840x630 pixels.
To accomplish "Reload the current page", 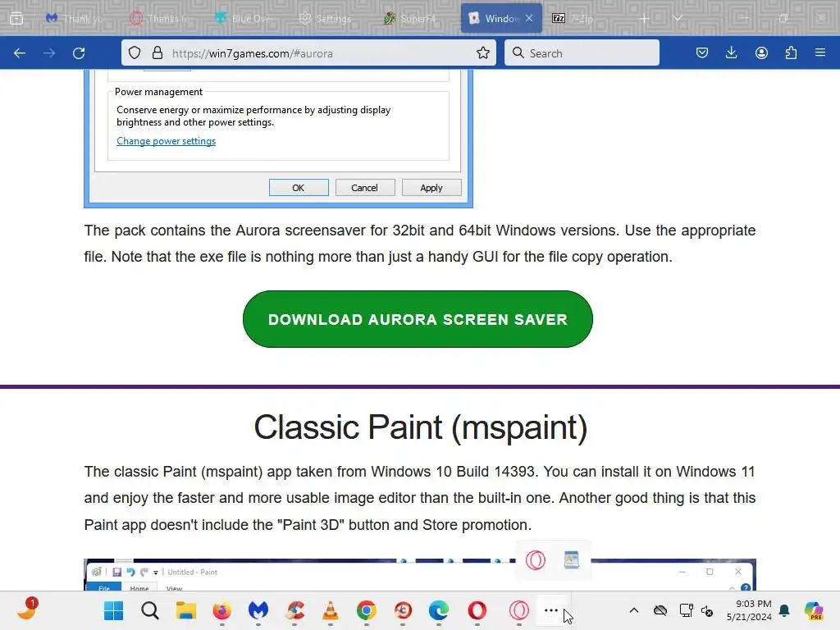I will coord(79,53).
